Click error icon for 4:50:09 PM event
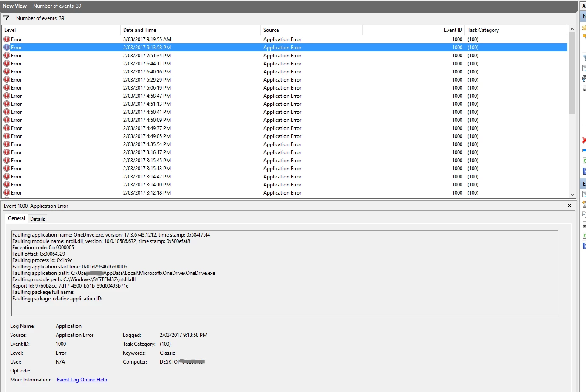Image resolution: width=586 pixels, height=392 pixels. click(7, 120)
